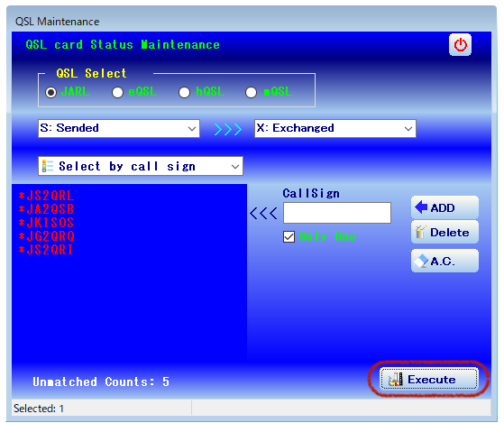This screenshot has width=504, height=423.
Task: Select the mQSL radio button
Action: pyautogui.click(x=251, y=93)
